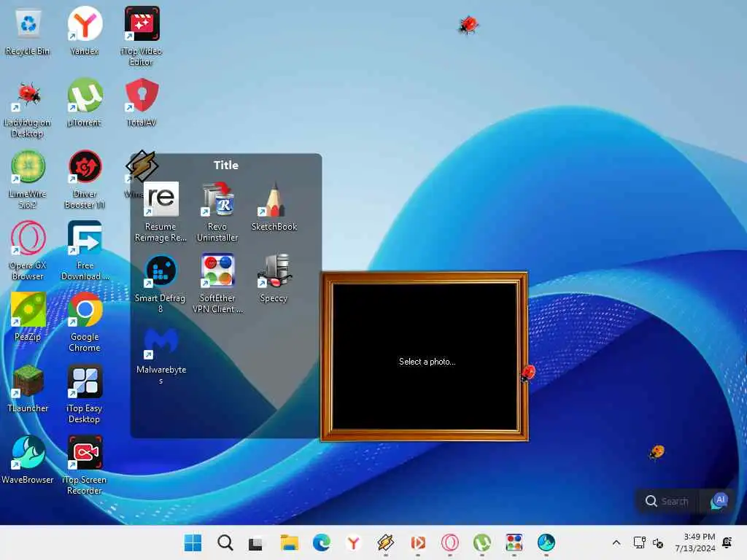Open the AI assistant bubble beside Search
The height and width of the screenshot is (560, 747).
click(x=719, y=501)
